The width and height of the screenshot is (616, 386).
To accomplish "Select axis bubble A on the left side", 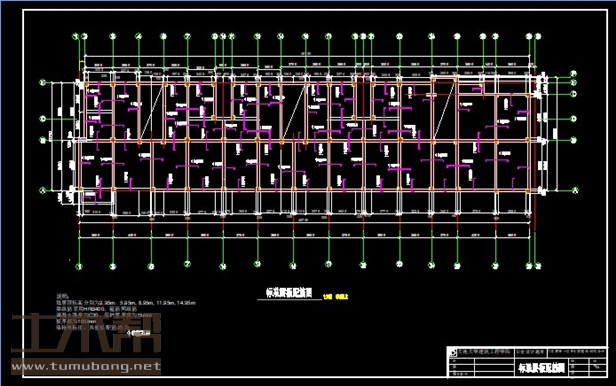I will pyautogui.click(x=42, y=190).
